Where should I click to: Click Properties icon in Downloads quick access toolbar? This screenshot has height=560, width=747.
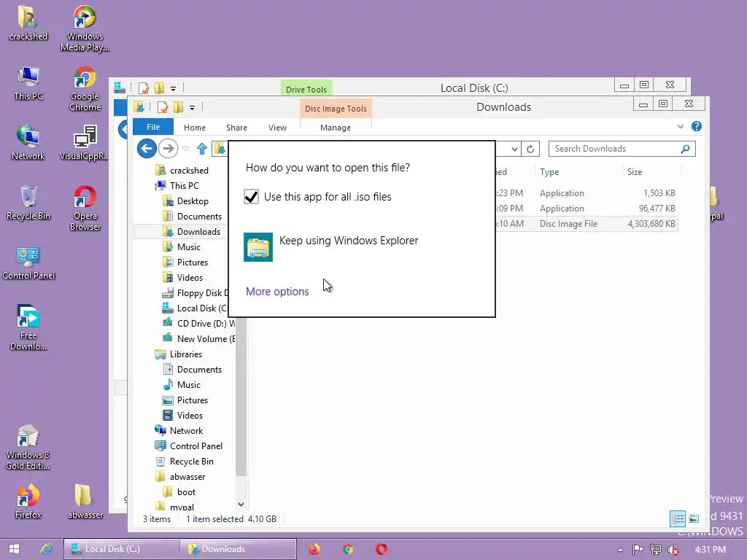(163, 107)
